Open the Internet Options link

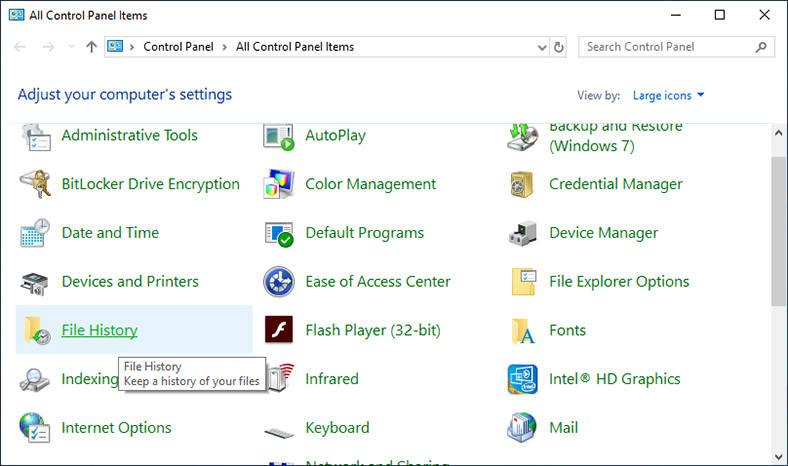coord(116,428)
